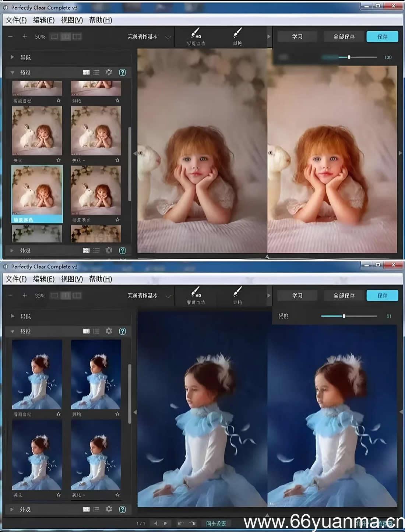Open 完美清晰基本 preset dropdown in upper window
Screen dimensions: 405x532
tap(149, 37)
